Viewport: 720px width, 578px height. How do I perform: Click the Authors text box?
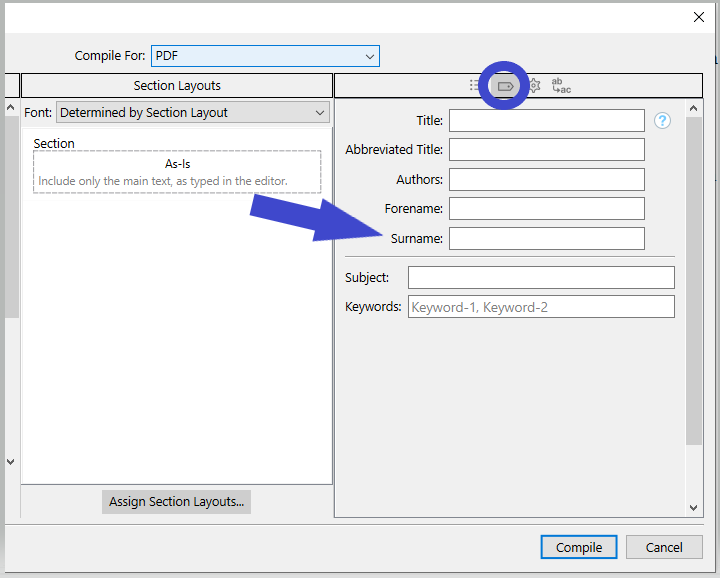tap(546, 180)
